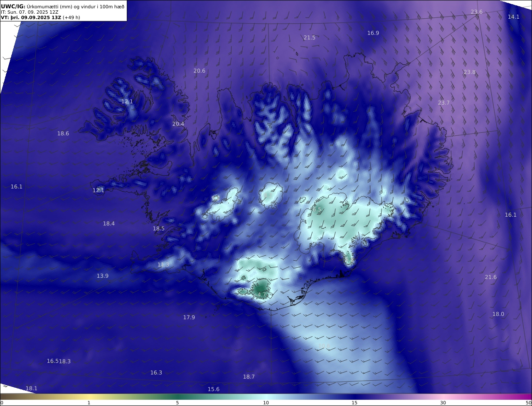This screenshot has height=406, width=532.
Task: Click the 18.5 value label
Action: click(x=159, y=228)
